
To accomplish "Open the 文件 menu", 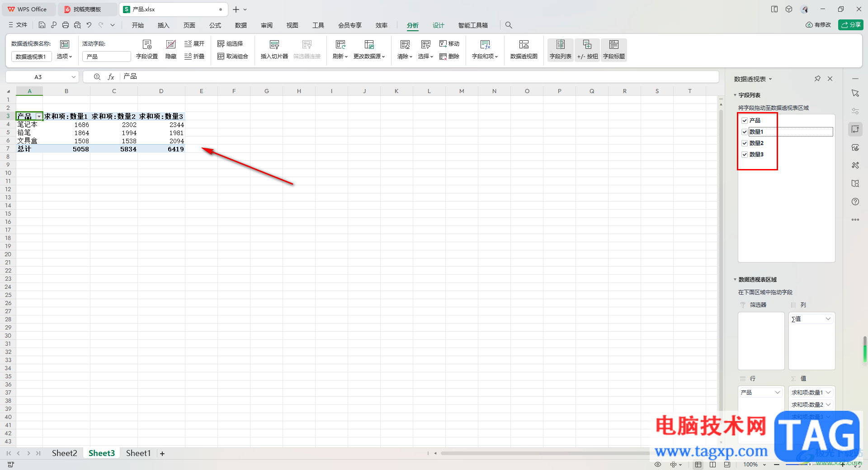I will point(18,25).
